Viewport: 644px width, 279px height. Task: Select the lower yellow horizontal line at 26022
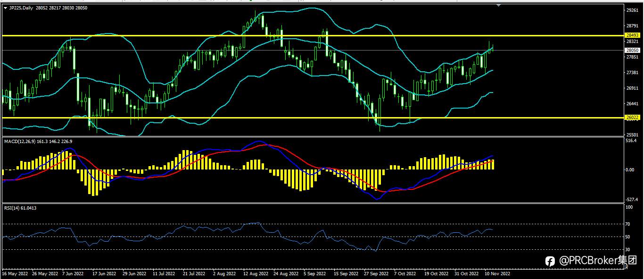point(312,117)
